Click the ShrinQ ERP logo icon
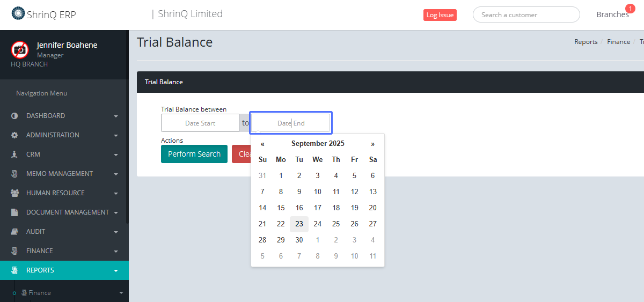The image size is (644, 302). click(18, 13)
